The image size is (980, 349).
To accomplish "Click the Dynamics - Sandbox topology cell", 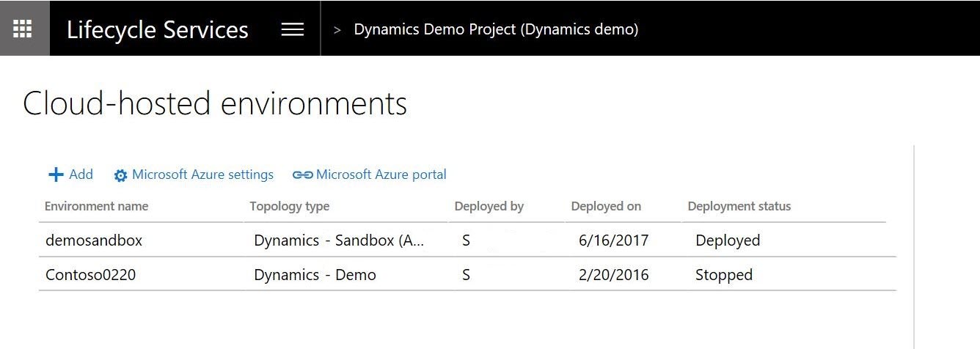I will pos(338,240).
